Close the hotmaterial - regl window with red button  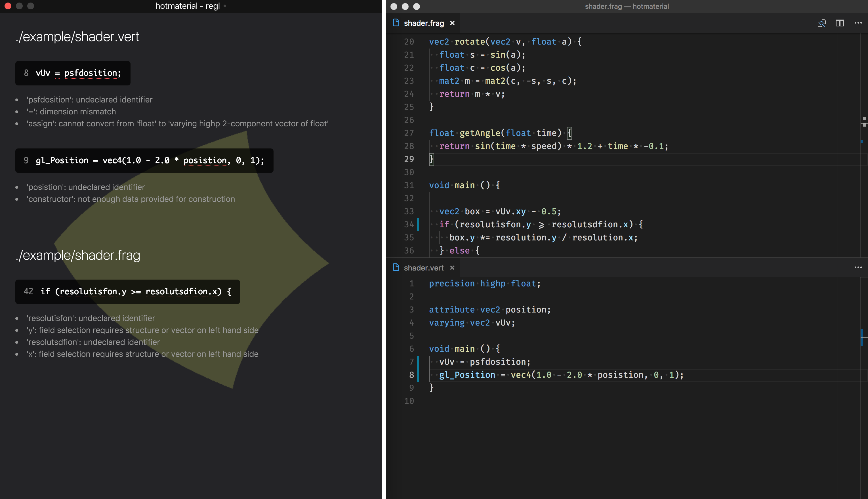[x=8, y=6]
